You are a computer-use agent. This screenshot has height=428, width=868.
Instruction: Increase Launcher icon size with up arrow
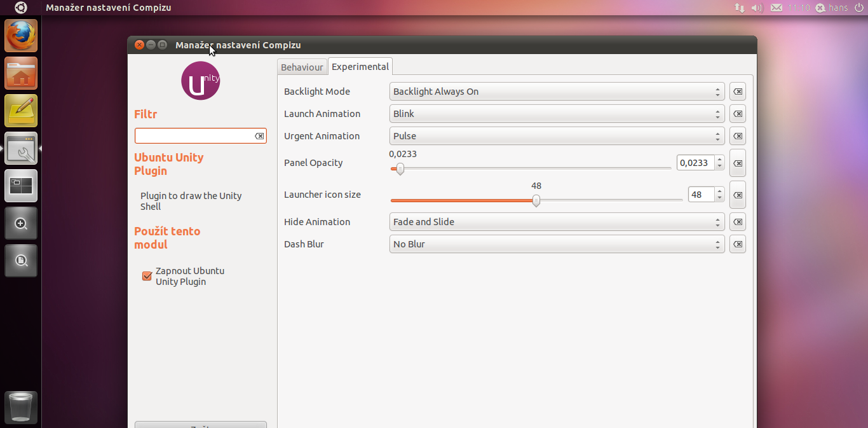719,191
